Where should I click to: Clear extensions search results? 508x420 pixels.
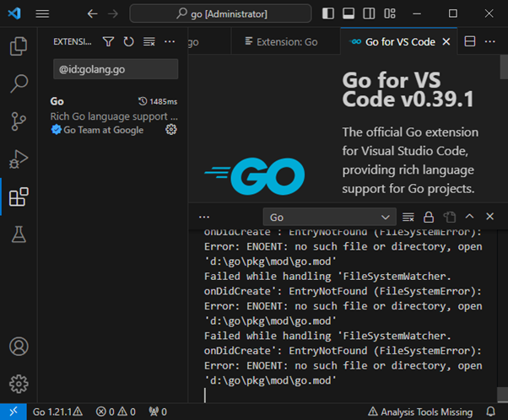pos(149,42)
